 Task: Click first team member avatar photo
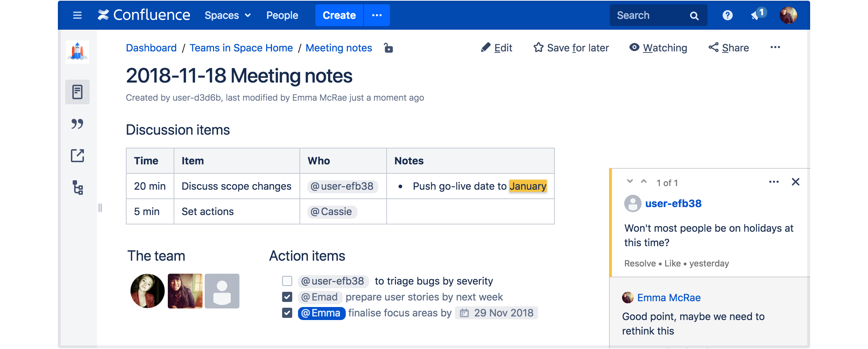tap(148, 291)
